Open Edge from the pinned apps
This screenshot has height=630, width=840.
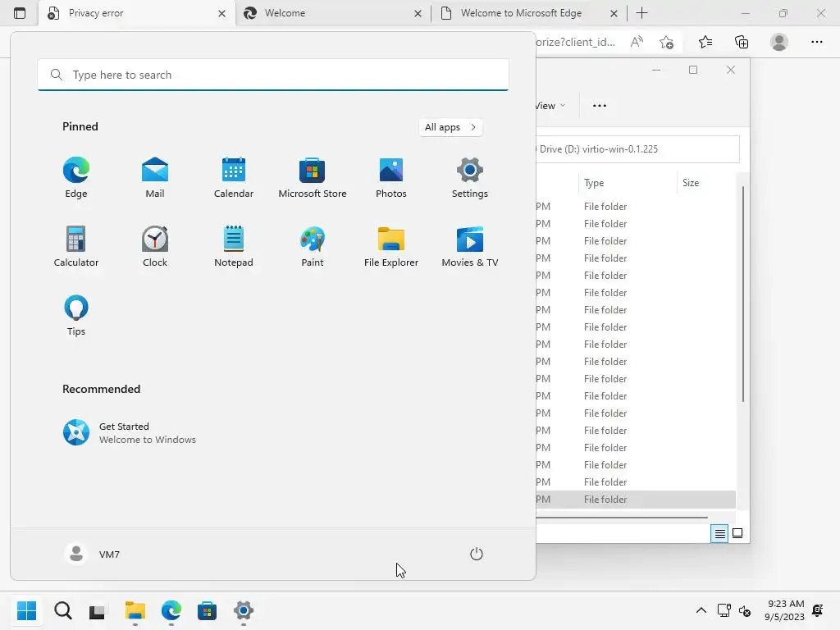(x=76, y=178)
